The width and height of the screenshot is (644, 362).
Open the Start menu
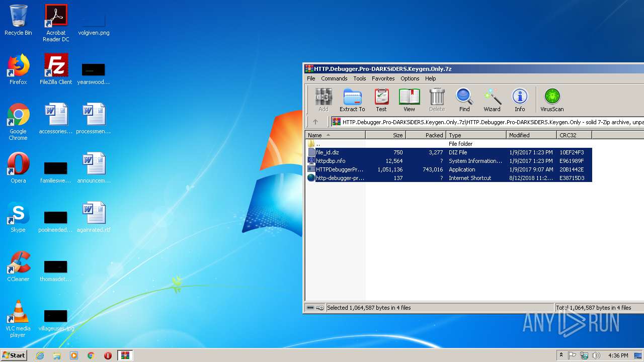pyautogui.click(x=14, y=355)
